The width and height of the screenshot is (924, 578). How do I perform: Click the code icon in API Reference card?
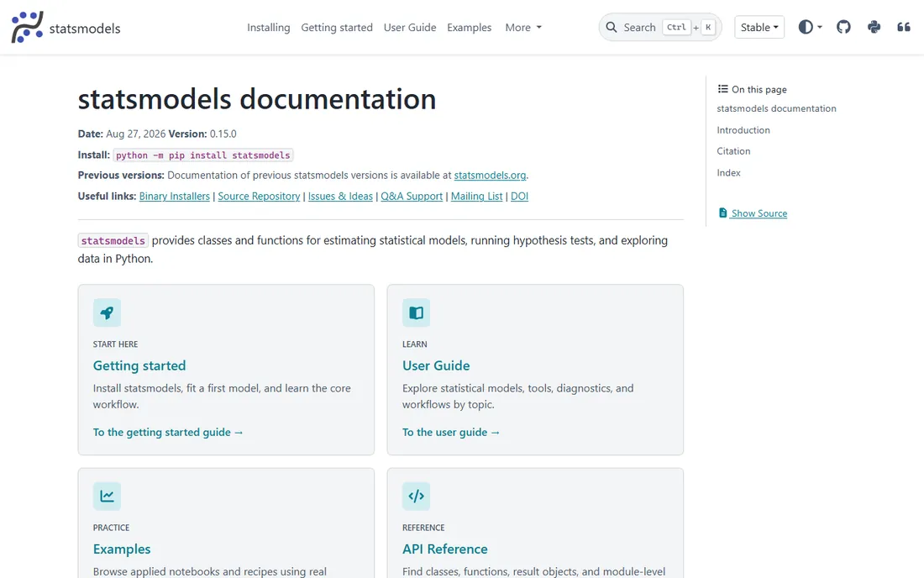(416, 497)
